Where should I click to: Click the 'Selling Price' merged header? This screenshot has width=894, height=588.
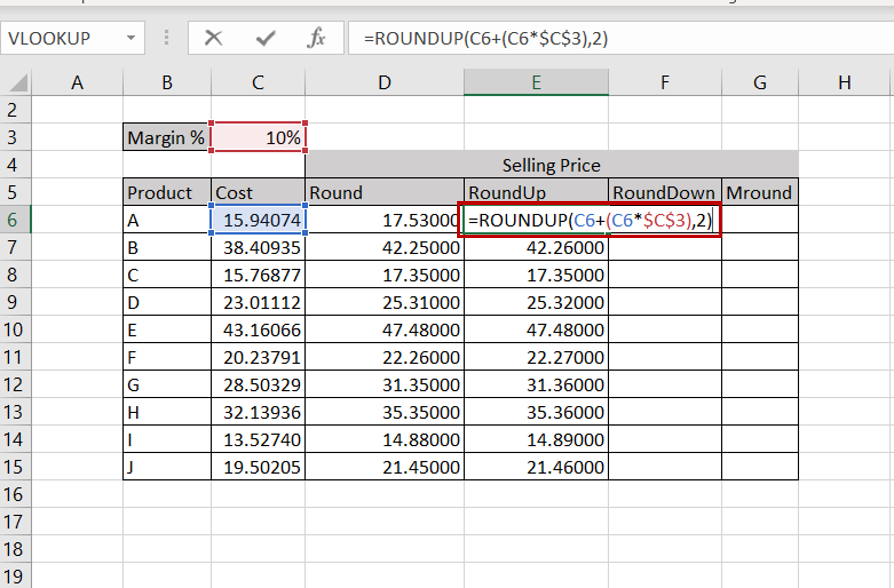pos(552,164)
